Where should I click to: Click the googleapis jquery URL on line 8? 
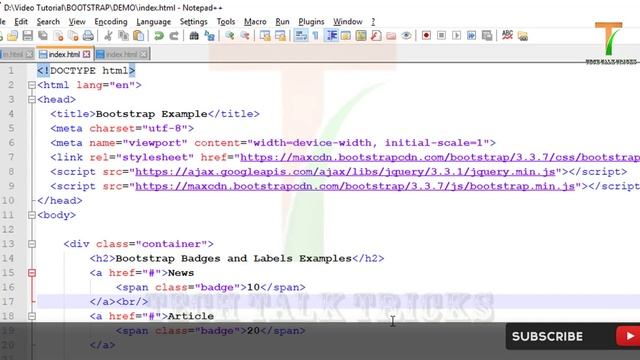pos(345,172)
